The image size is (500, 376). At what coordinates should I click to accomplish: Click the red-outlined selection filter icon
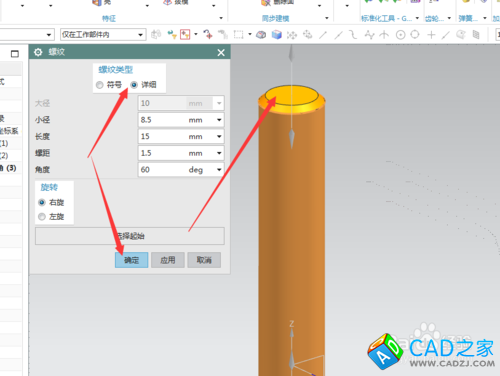[185, 34]
